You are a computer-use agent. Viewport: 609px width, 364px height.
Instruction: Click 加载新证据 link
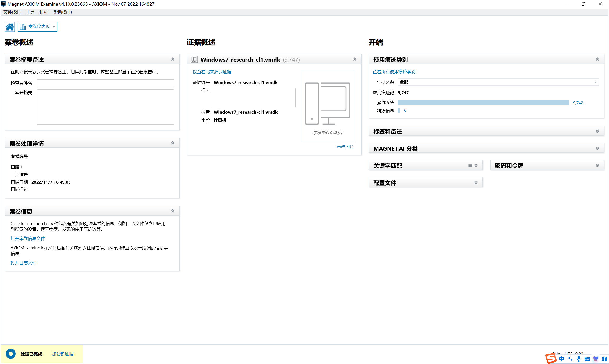[x=63, y=354]
